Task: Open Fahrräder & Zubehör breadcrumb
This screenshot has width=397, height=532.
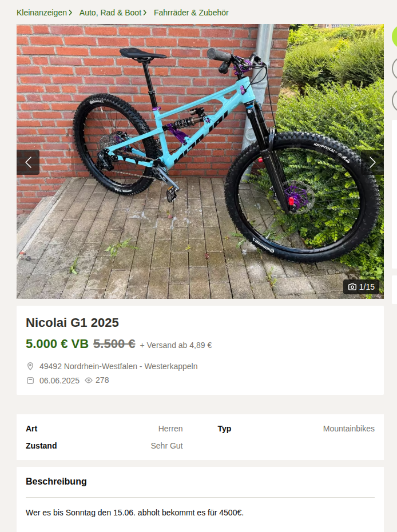Action: tap(191, 13)
